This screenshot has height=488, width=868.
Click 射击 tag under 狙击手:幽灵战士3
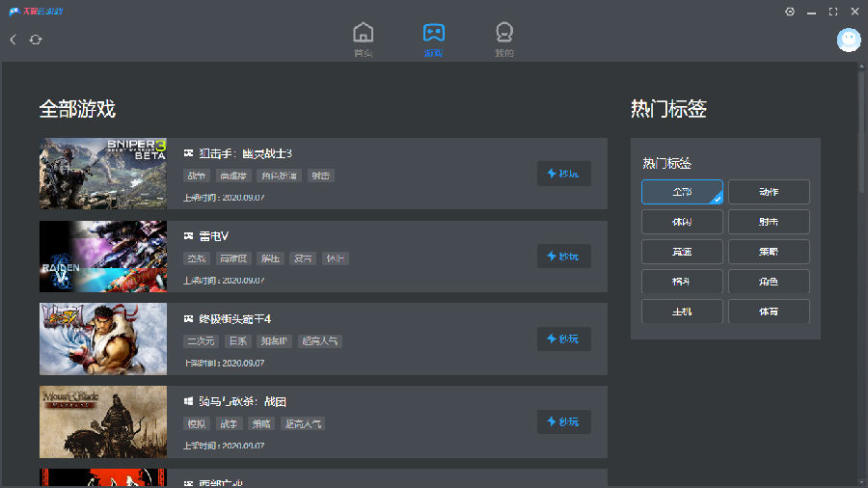coord(320,176)
